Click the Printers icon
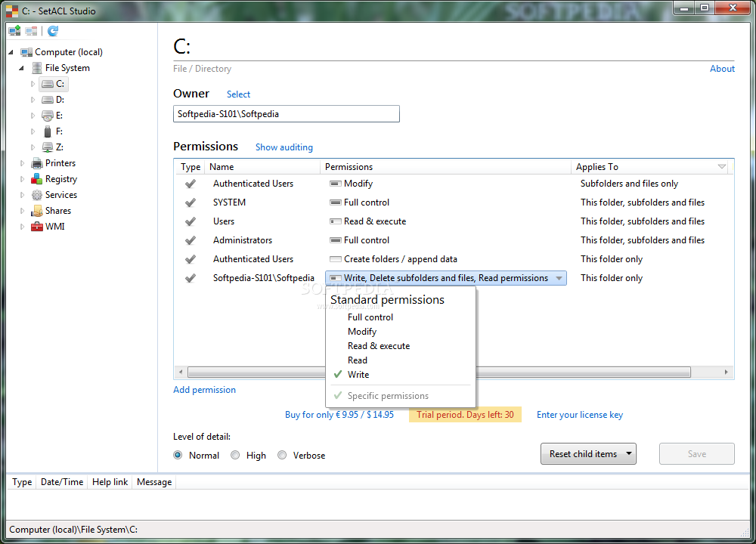Image resolution: width=756 pixels, height=544 pixels. coord(36,163)
